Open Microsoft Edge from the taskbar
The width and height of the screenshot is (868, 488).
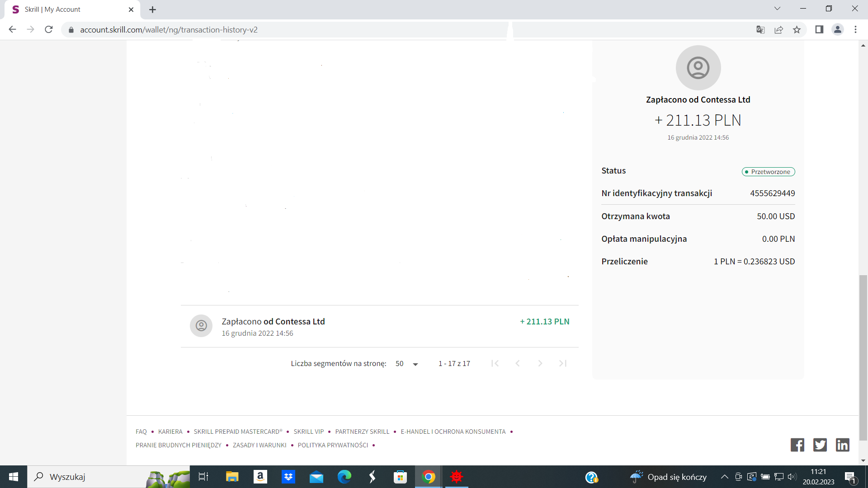coord(344,477)
